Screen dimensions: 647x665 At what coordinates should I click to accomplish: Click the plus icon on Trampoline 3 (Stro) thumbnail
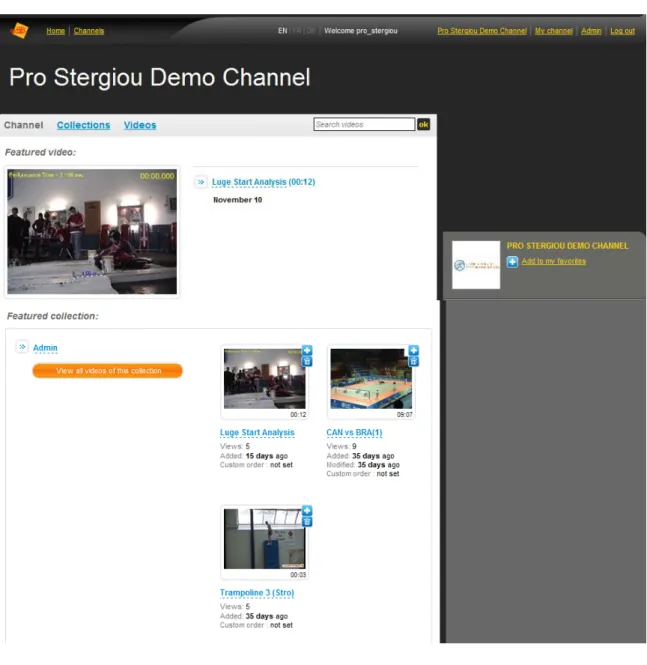pos(307,511)
